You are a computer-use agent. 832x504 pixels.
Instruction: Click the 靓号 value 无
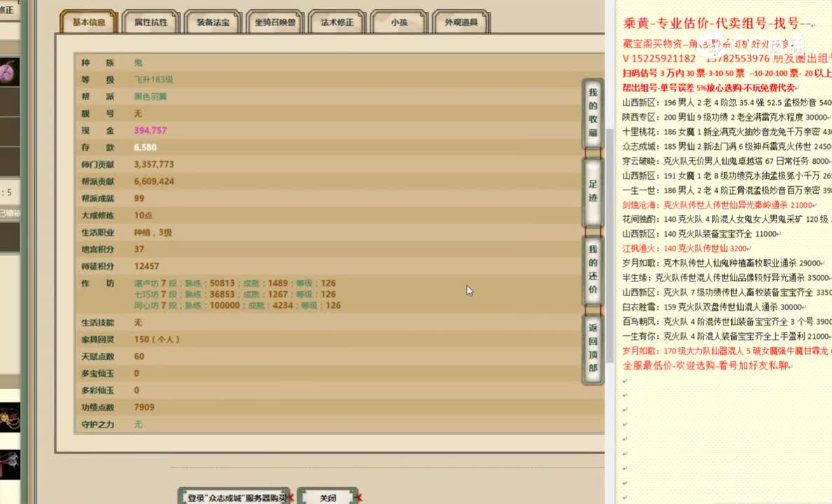point(138,113)
